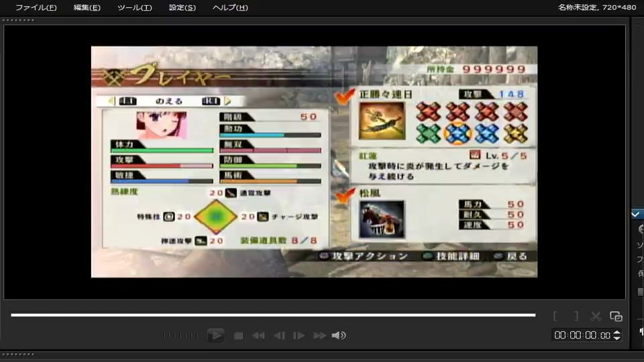The image size is (644, 362).
Task: Open the volume speaker control
Action: [338, 336]
